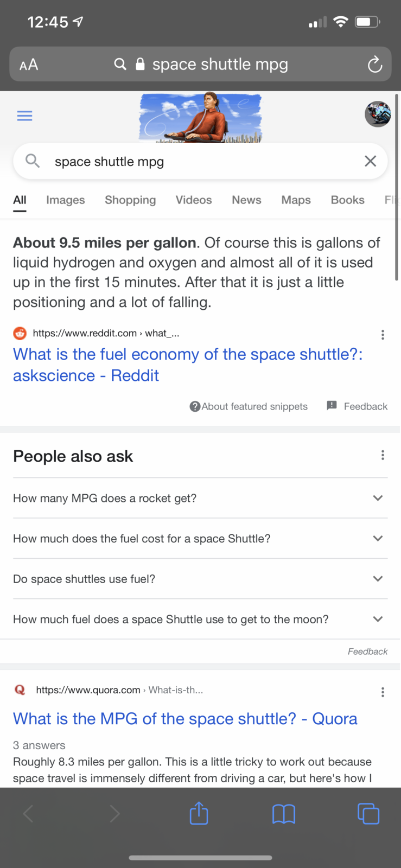Open the Google hamburger menu

(24, 116)
